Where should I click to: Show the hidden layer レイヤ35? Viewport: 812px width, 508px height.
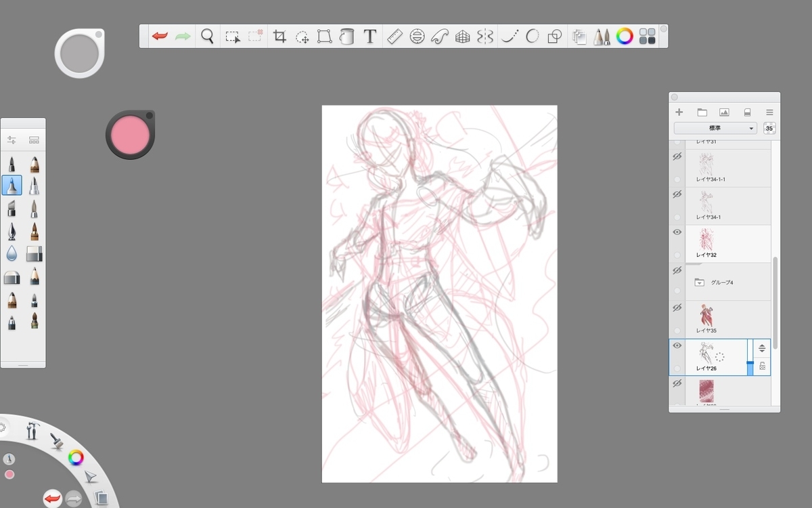pyautogui.click(x=677, y=308)
